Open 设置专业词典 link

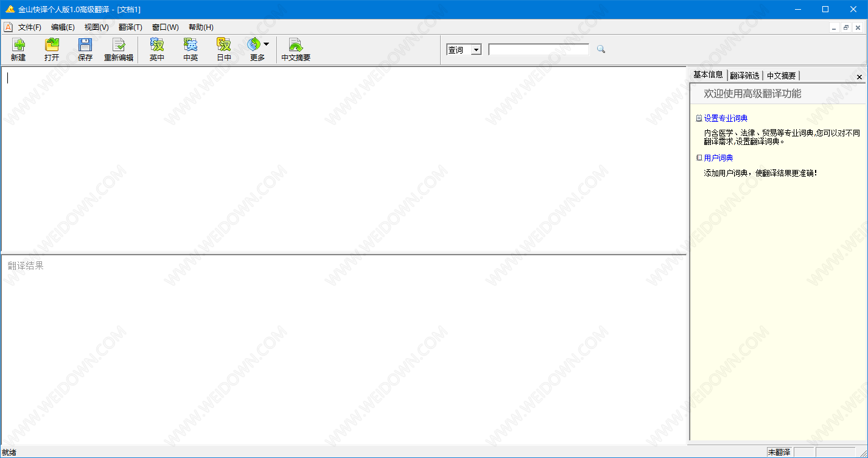coord(726,118)
